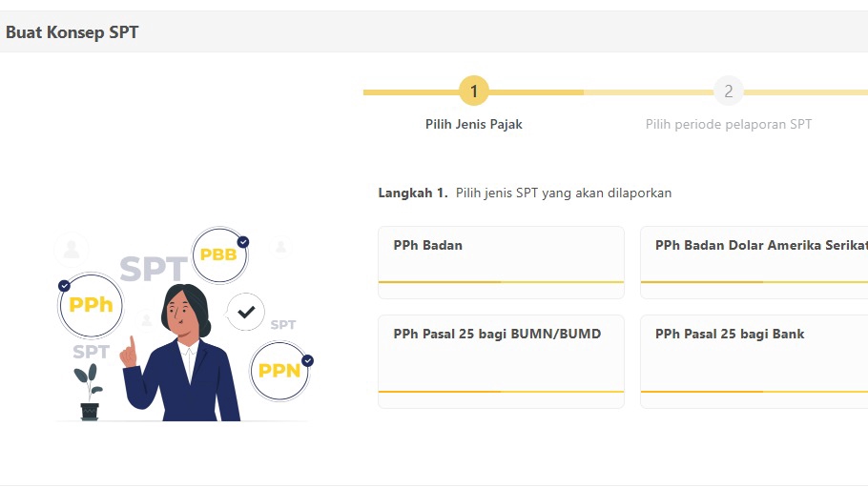868x488 pixels.
Task: Click the small check badge on PPN circle
Action: [307, 360]
